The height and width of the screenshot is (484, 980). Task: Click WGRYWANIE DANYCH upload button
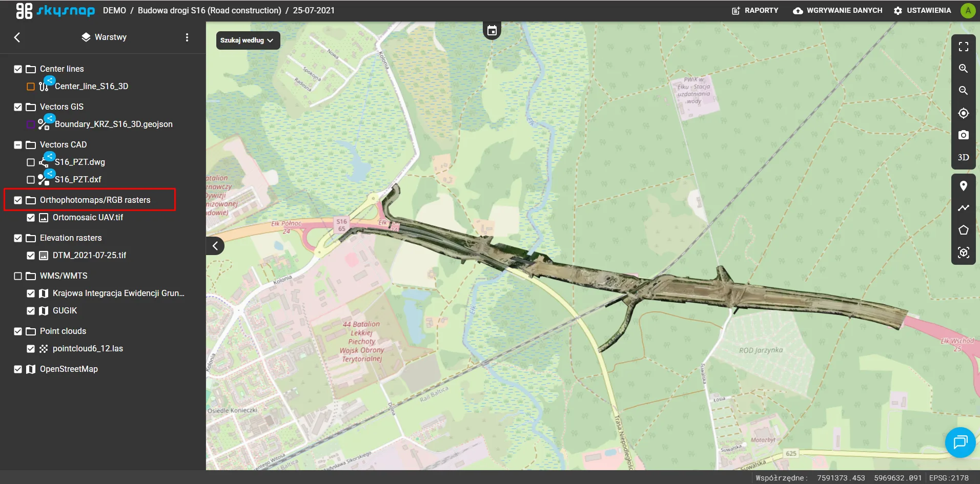click(x=838, y=10)
